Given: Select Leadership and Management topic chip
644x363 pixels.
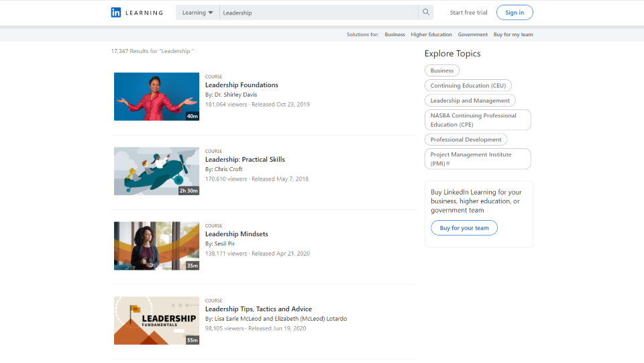Looking at the screenshot, I should (470, 101).
